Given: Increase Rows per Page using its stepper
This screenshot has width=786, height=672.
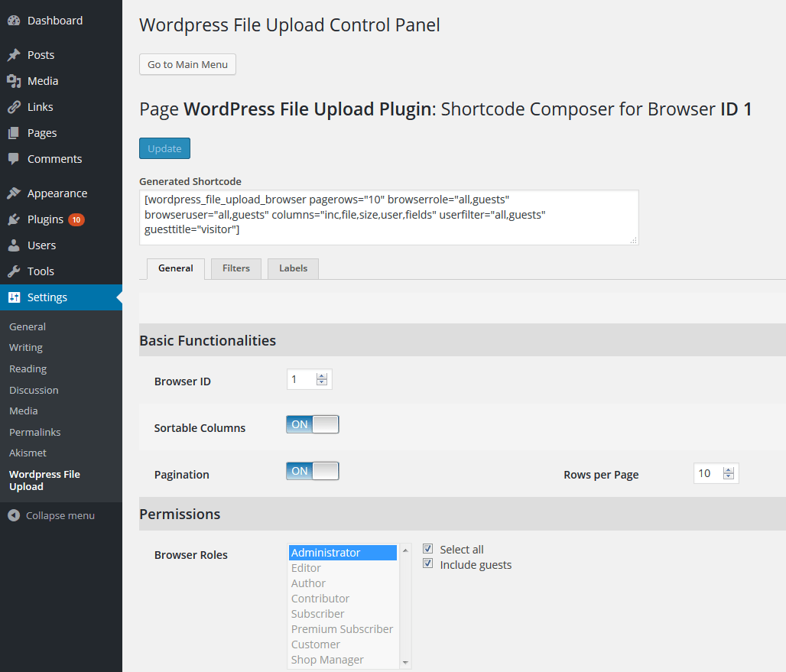Looking at the screenshot, I should 729,469.
